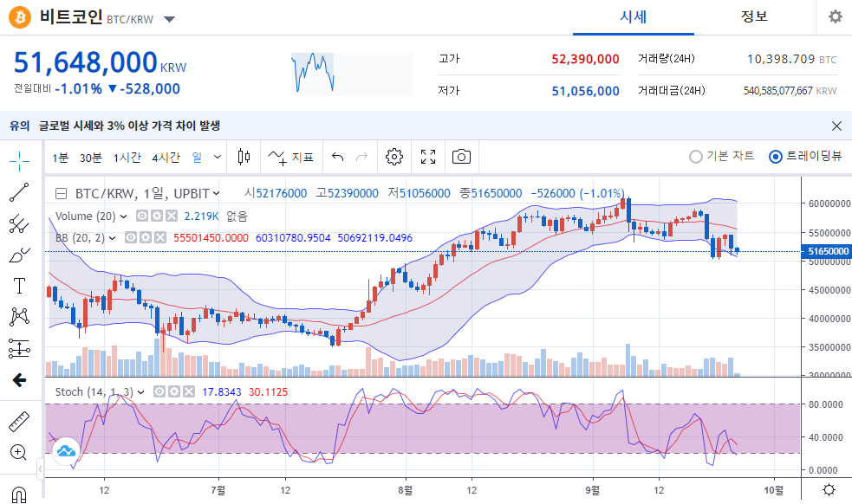Select the crosshair cursor tool
Screen dimensions: 852x504
pos(20,161)
